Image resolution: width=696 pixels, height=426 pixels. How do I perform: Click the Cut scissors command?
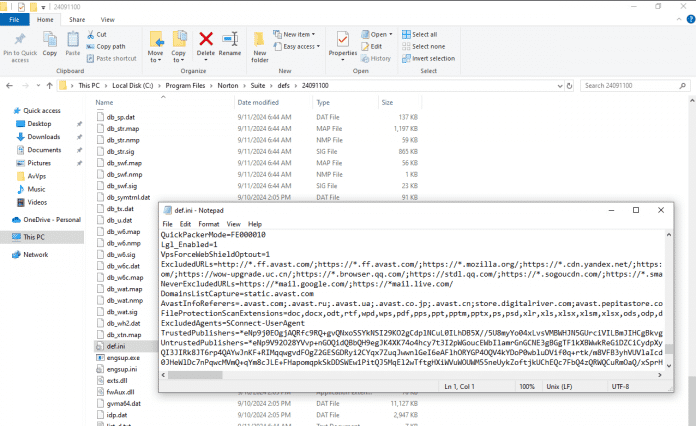click(101, 34)
